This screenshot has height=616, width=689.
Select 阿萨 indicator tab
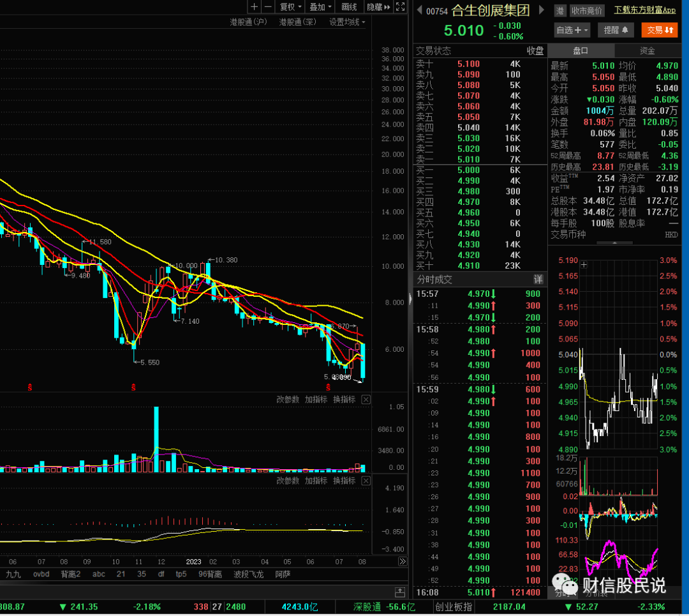(x=283, y=574)
